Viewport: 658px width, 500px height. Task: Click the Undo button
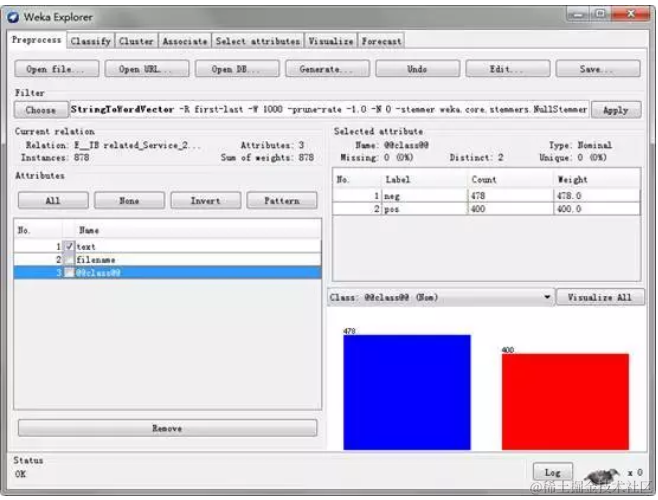point(418,69)
